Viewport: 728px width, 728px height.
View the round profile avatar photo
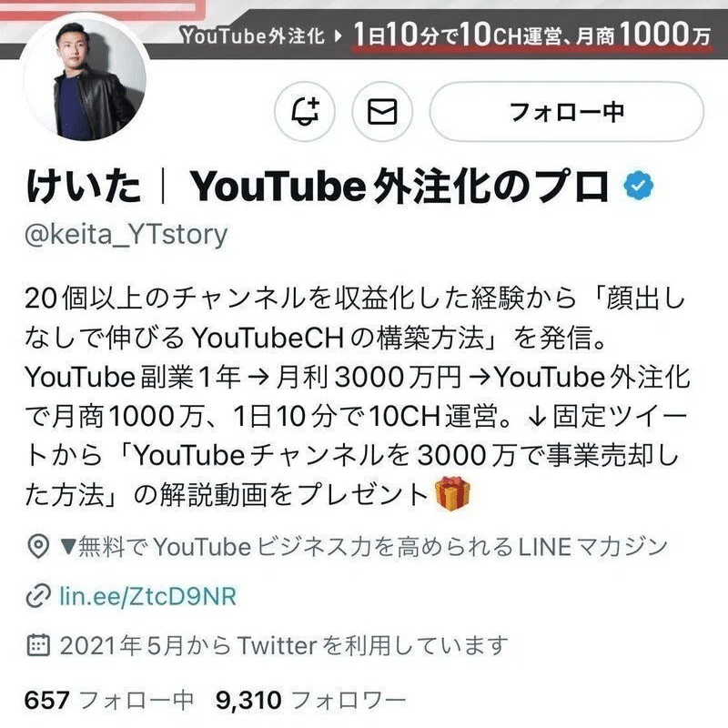pos(85,77)
